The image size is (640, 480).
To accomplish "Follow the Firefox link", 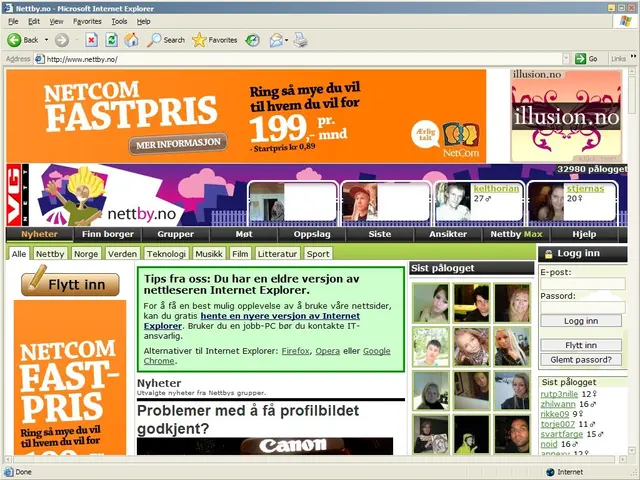I will point(295,351).
